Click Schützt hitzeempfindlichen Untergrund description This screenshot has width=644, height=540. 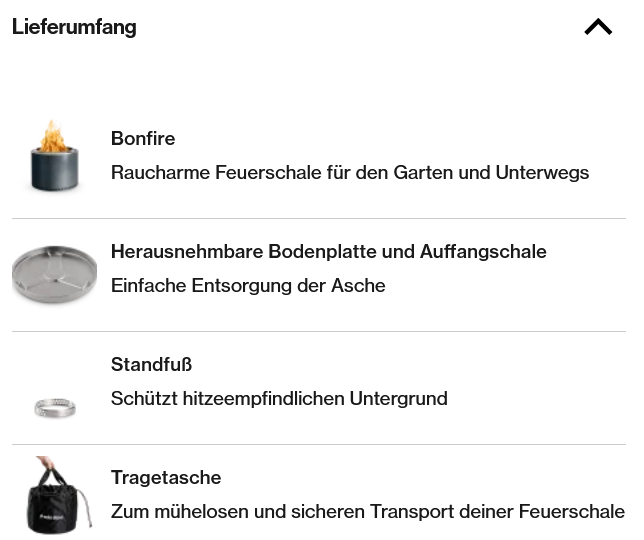point(279,398)
